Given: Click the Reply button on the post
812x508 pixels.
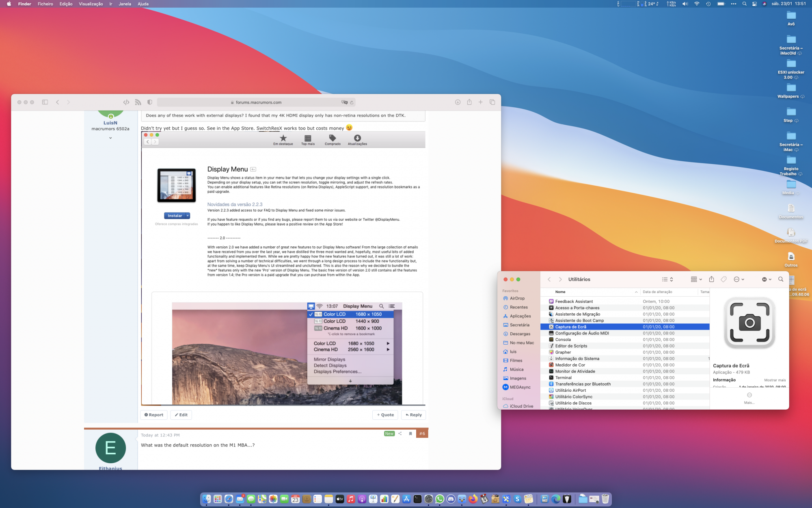Looking at the screenshot, I should 413,415.
